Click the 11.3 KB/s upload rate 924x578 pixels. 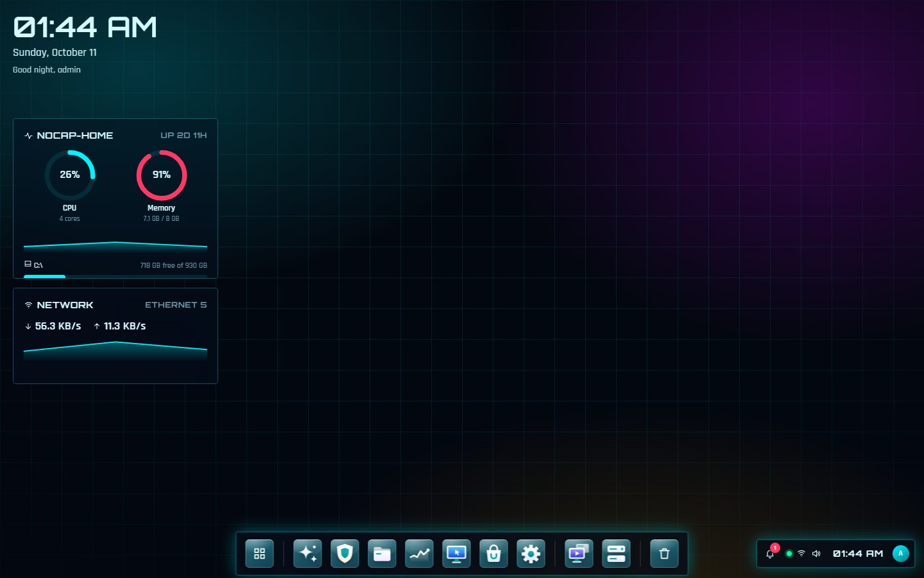point(124,326)
